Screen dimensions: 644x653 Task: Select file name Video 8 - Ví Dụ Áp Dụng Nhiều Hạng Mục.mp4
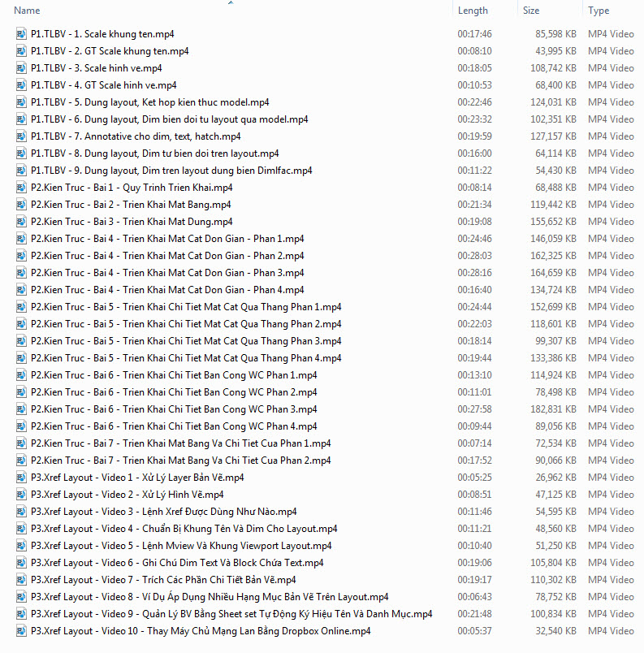[x=210, y=597]
